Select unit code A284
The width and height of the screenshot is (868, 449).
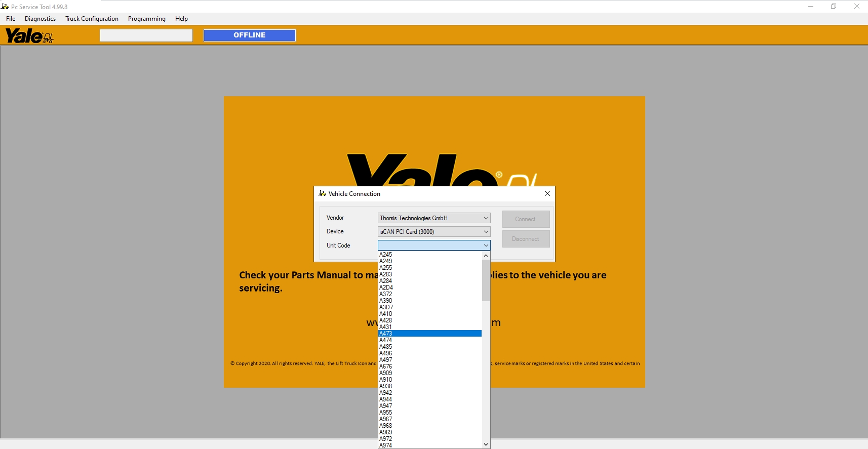point(430,281)
